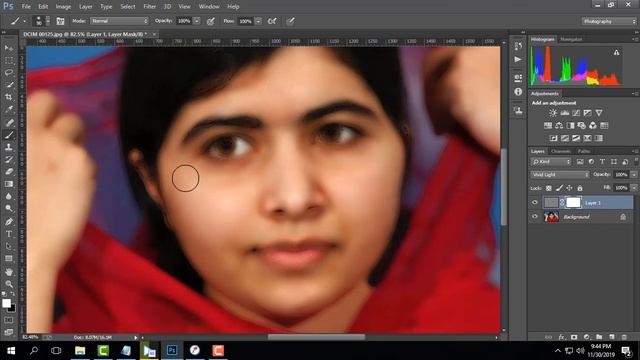Image resolution: width=640 pixels, height=360 pixels.
Task: Select the Brush tool in the toolbox
Action: [x=9, y=135]
